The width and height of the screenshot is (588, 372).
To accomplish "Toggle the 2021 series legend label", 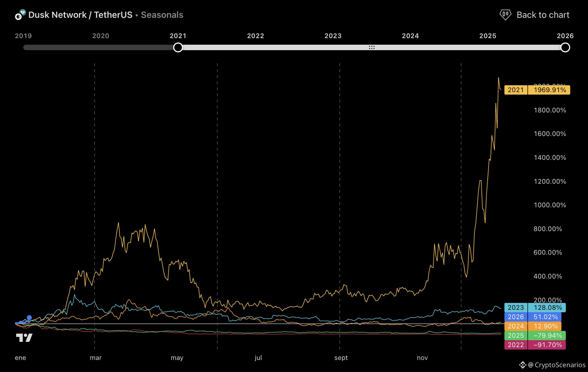I will (x=516, y=90).
